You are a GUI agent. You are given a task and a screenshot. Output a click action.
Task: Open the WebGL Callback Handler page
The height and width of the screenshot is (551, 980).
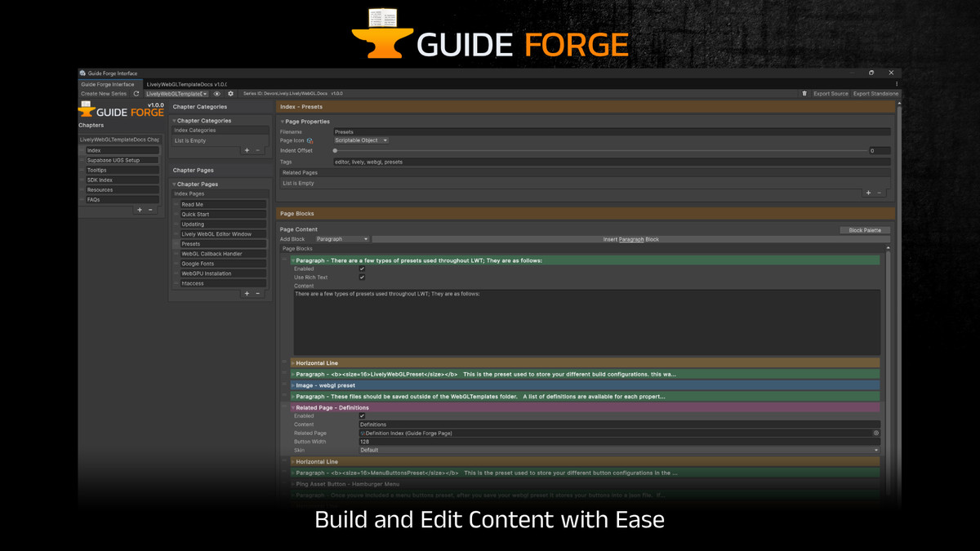tap(223, 254)
